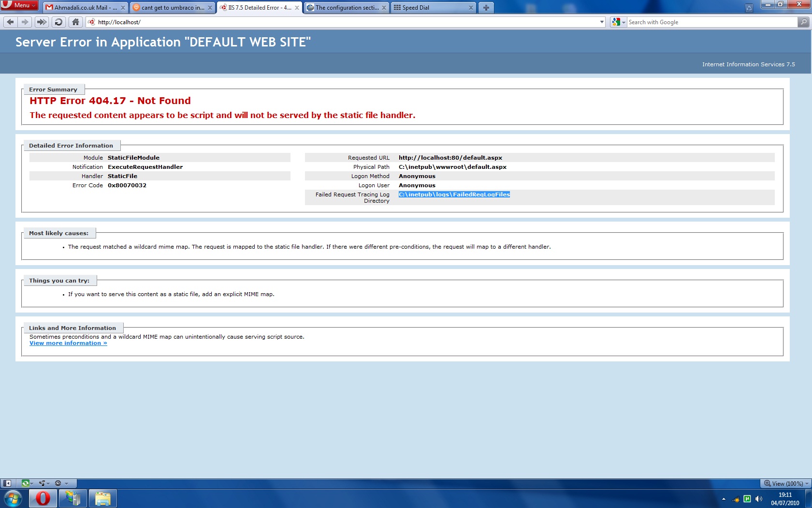Image resolution: width=812 pixels, height=508 pixels.
Task: Open the Windows Start orb
Action: pos(13,498)
